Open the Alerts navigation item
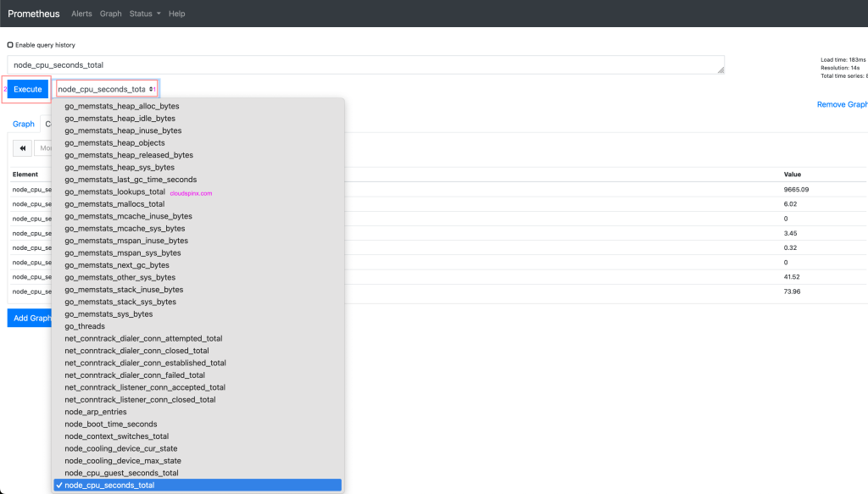868x494 pixels. 82,14
